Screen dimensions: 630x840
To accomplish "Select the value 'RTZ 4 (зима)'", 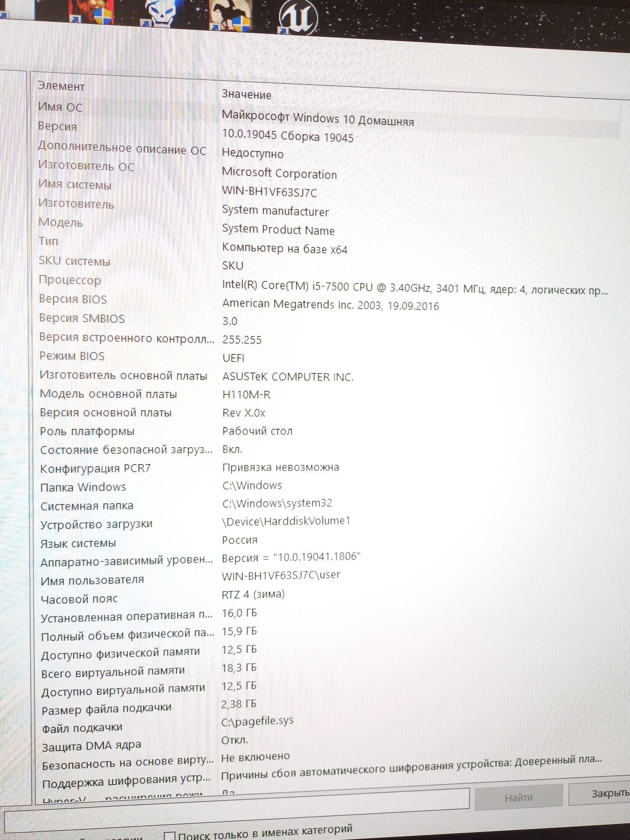I will (x=253, y=594).
